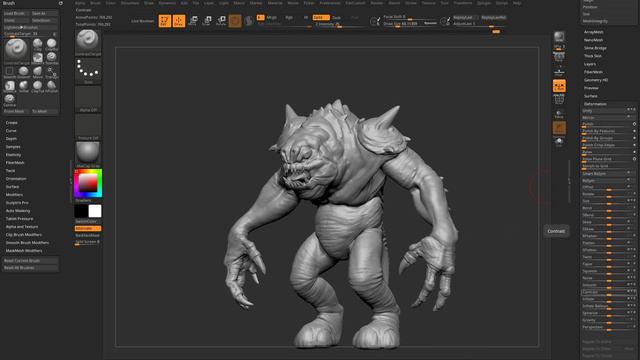Open the ArrayMesh subpalette
The height and width of the screenshot is (360, 640).
coord(593,32)
